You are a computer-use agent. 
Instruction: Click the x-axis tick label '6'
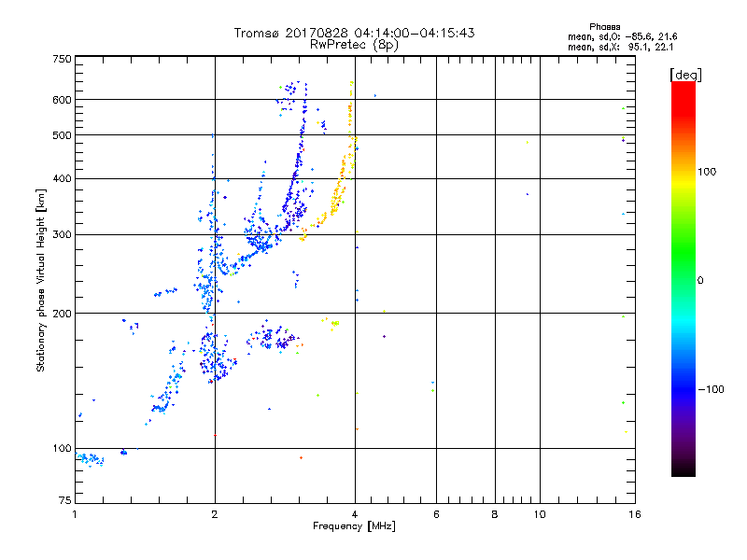pyautogui.click(x=436, y=514)
